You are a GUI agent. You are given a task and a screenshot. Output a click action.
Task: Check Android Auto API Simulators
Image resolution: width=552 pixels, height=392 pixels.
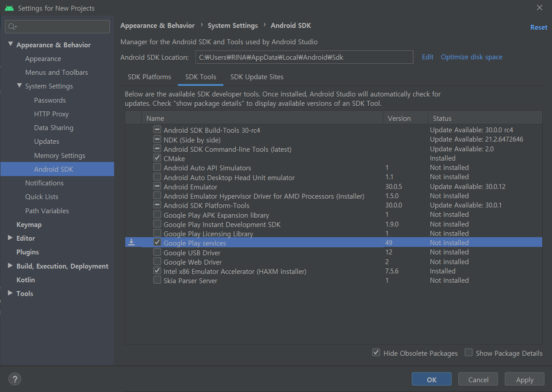coord(157,167)
